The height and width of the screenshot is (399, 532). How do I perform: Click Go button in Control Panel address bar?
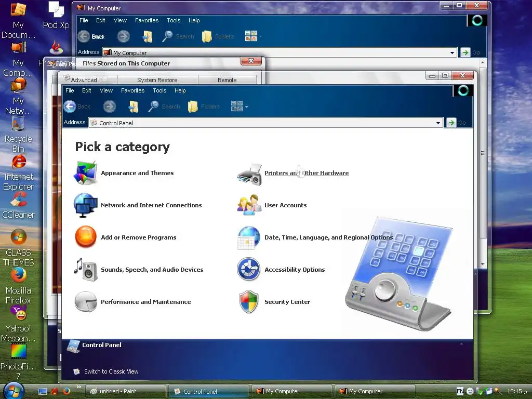click(456, 123)
